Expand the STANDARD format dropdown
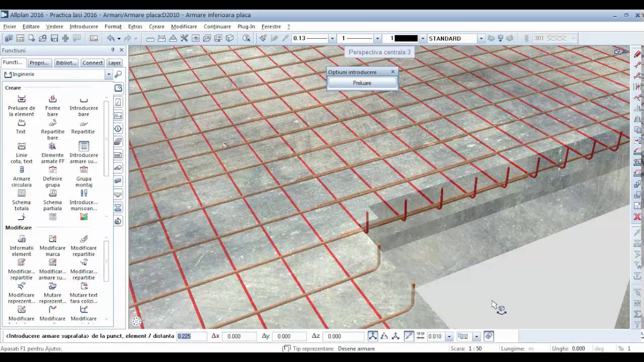Viewport: 644px width, 362px height. 481,38
